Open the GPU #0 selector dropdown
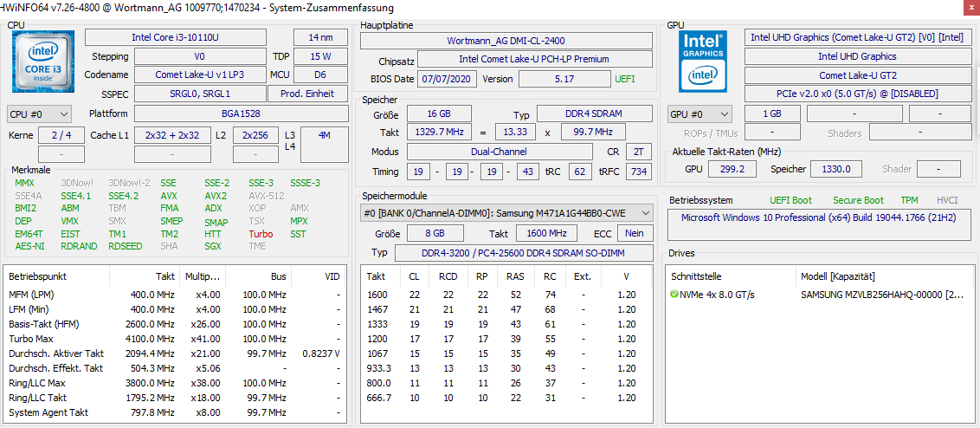 tap(700, 114)
